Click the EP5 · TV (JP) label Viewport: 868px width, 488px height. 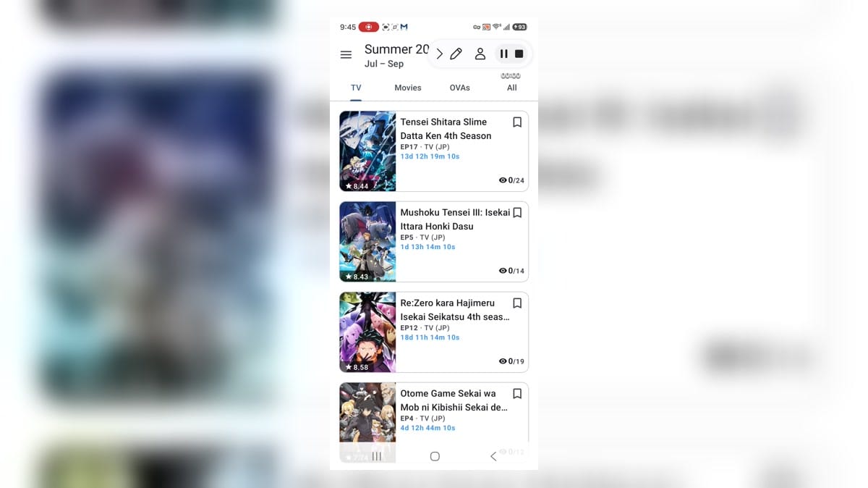click(422, 237)
